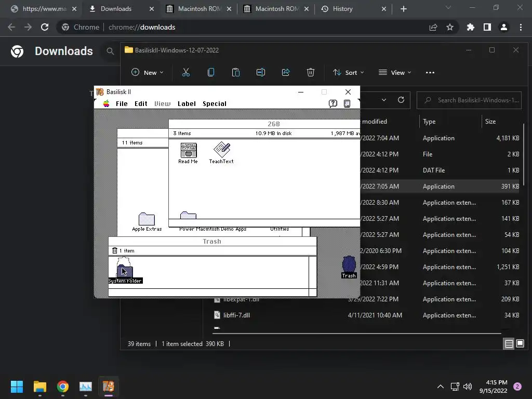Select the DAT File row

click(440, 170)
